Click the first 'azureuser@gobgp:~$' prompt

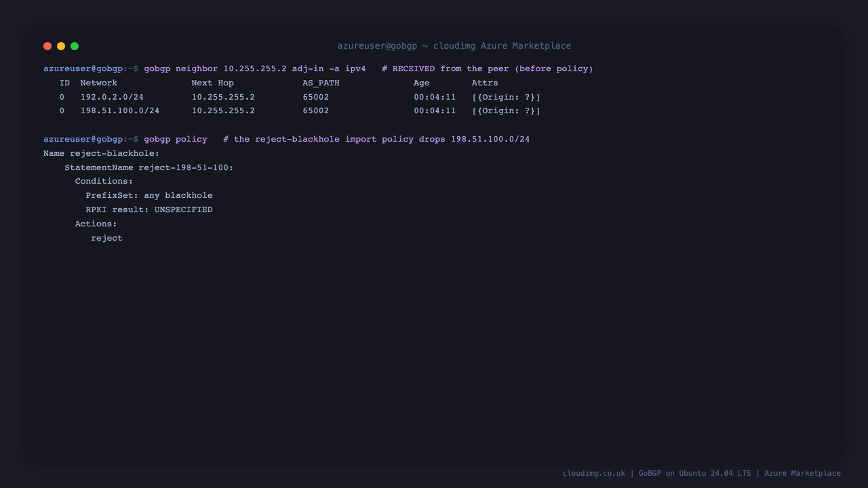pos(91,68)
